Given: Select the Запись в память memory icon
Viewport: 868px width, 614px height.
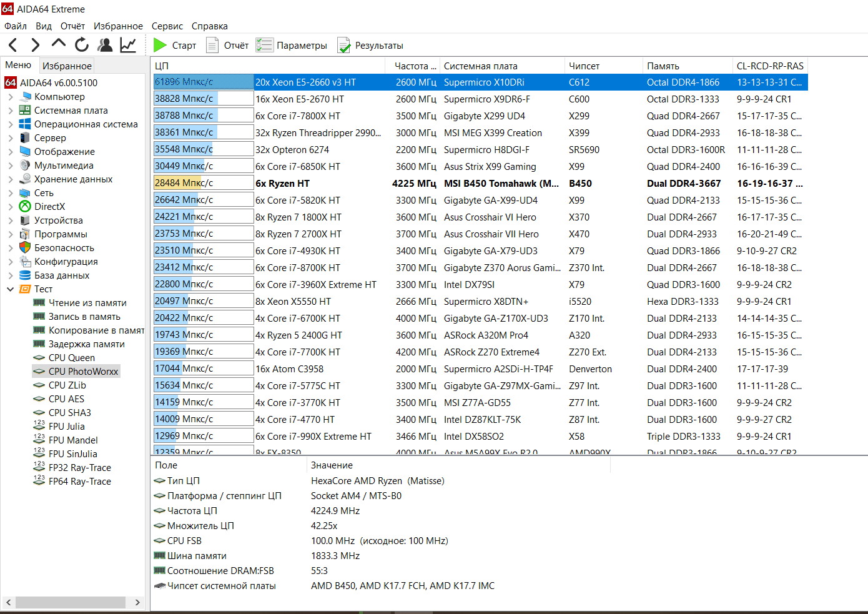Looking at the screenshot, I should click(39, 317).
